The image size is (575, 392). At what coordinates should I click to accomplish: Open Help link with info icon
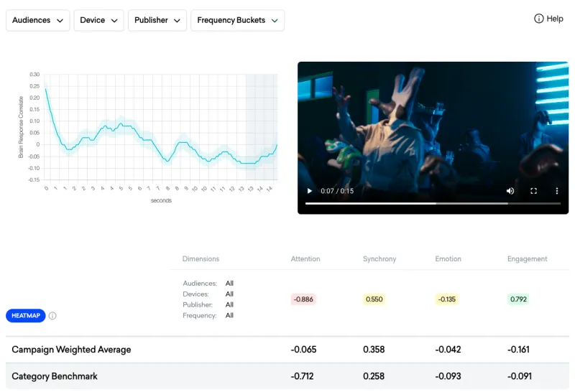548,19
